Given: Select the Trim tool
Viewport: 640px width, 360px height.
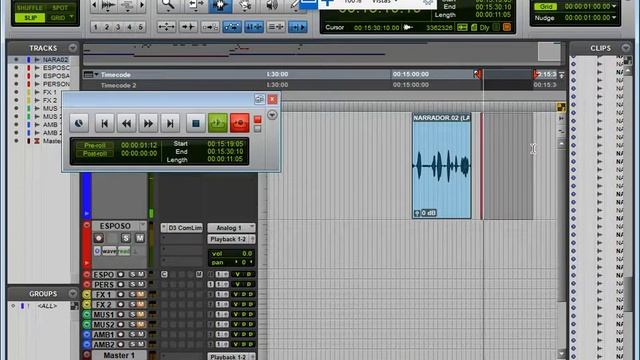Looking at the screenshot, I should pos(196,5).
